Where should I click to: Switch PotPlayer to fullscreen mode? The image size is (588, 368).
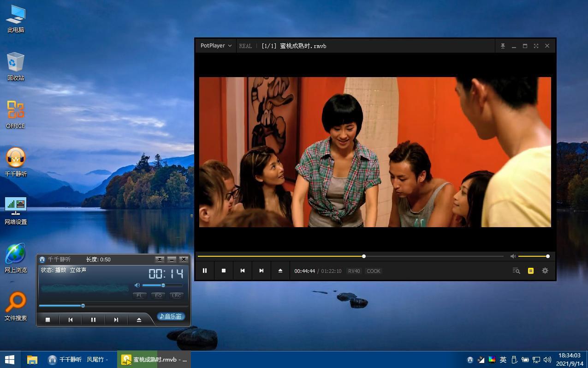tap(536, 46)
